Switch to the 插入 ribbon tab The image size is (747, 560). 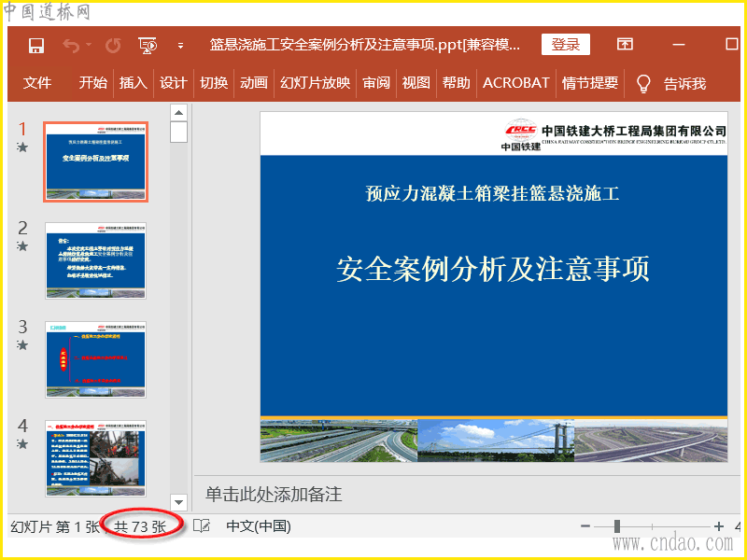click(133, 83)
